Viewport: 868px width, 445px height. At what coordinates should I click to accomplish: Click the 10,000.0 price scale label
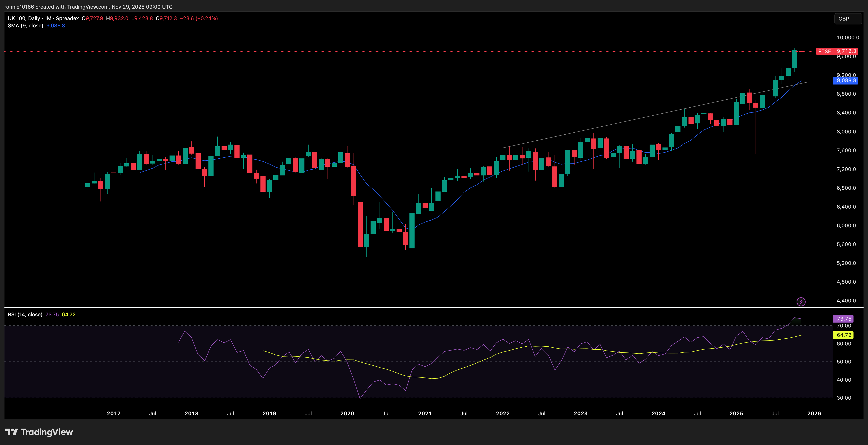[848, 38]
